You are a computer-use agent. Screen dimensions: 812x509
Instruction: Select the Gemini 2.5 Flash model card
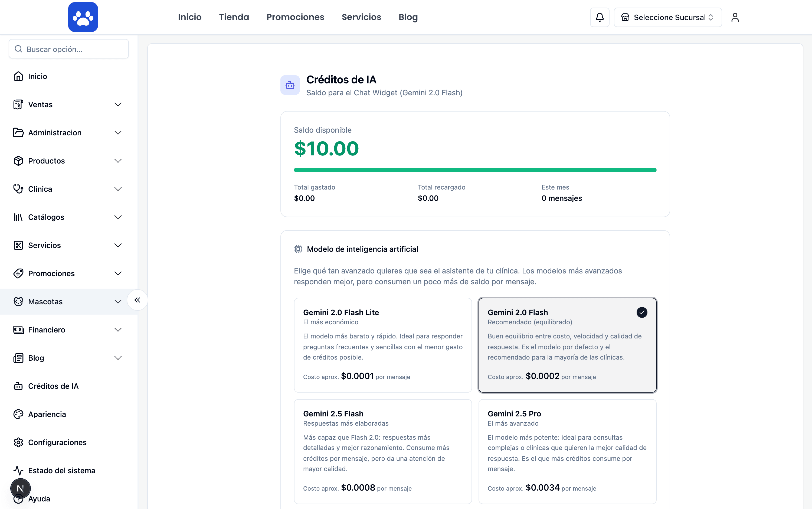(x=383, y=451)
